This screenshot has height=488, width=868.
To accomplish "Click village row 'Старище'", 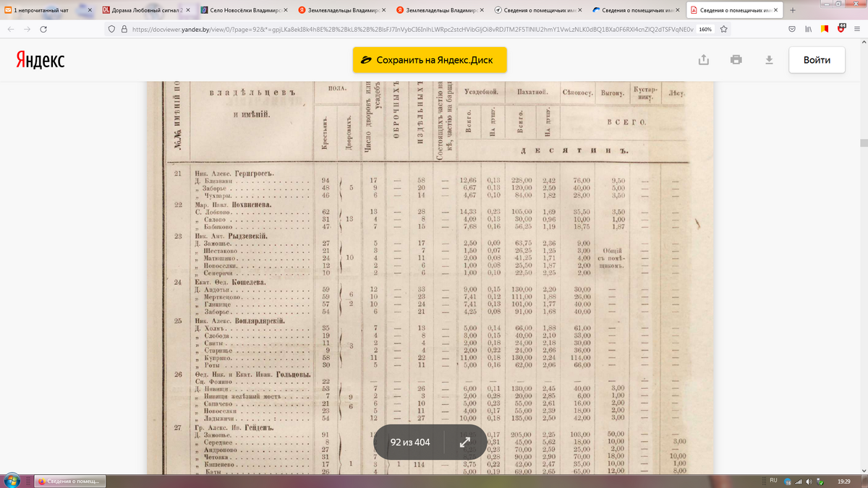I will (218, 351).
